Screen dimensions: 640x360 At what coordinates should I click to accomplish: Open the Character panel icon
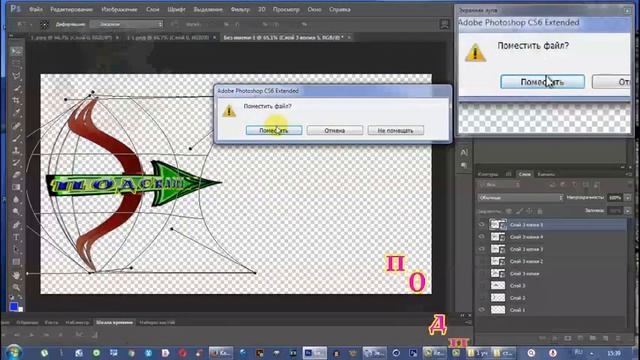tap(464, 153)
